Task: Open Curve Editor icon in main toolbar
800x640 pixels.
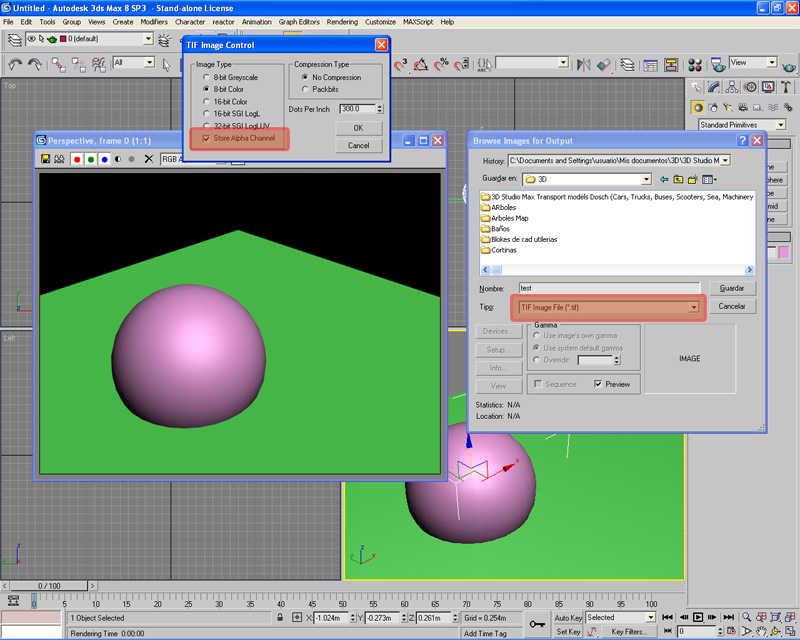Action: 651,65
